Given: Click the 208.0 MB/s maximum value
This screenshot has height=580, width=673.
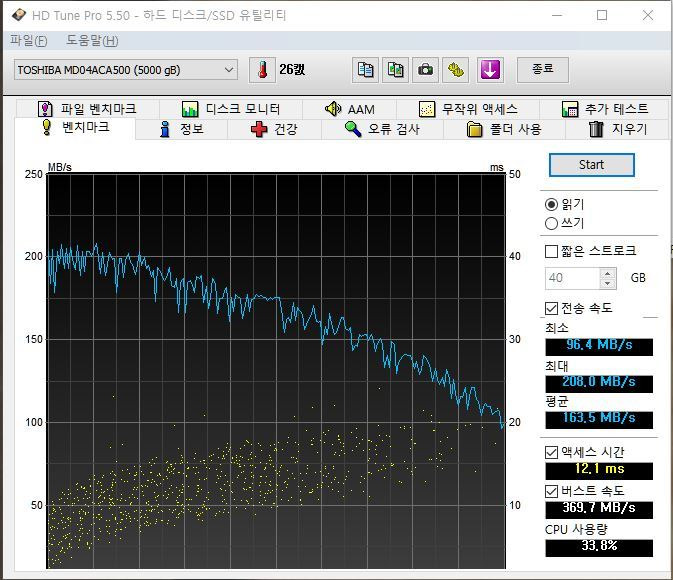Looking at the screenshot, I should [599, 382].
